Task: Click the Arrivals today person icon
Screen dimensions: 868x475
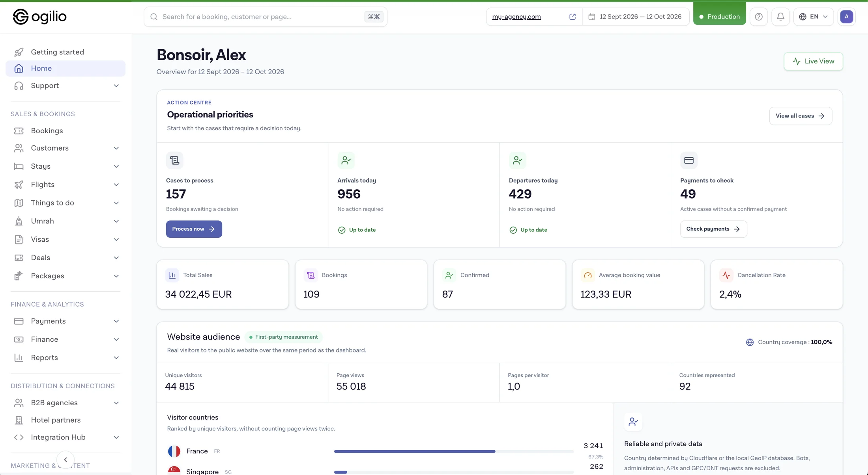Action: 346,160
